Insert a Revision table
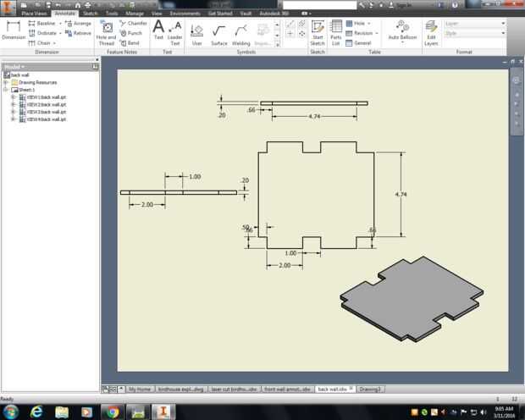The width and height of the screenshot is (525, 420). click(359, 33)
